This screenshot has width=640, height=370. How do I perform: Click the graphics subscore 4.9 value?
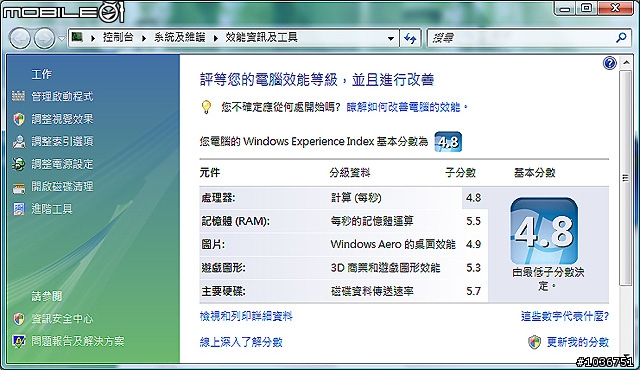pyautogui.click(x=473, y=244)
